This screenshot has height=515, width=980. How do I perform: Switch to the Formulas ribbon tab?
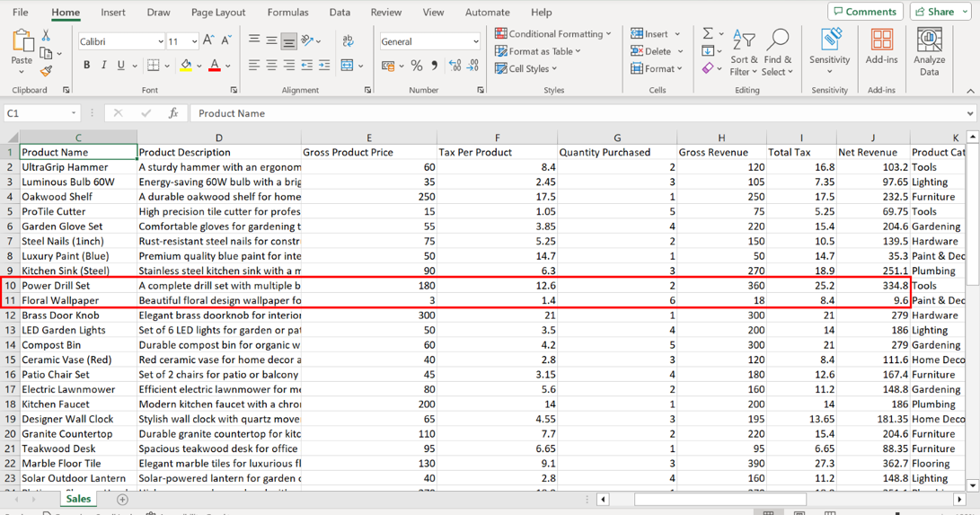pyautogui.click(x=287, y=13)
